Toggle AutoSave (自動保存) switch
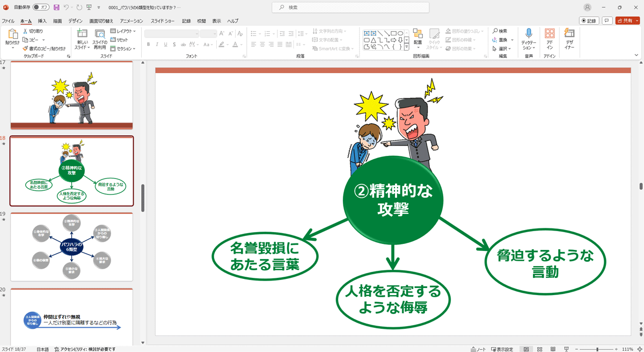Viewport: 644px width, 352px height. point(41,8)
